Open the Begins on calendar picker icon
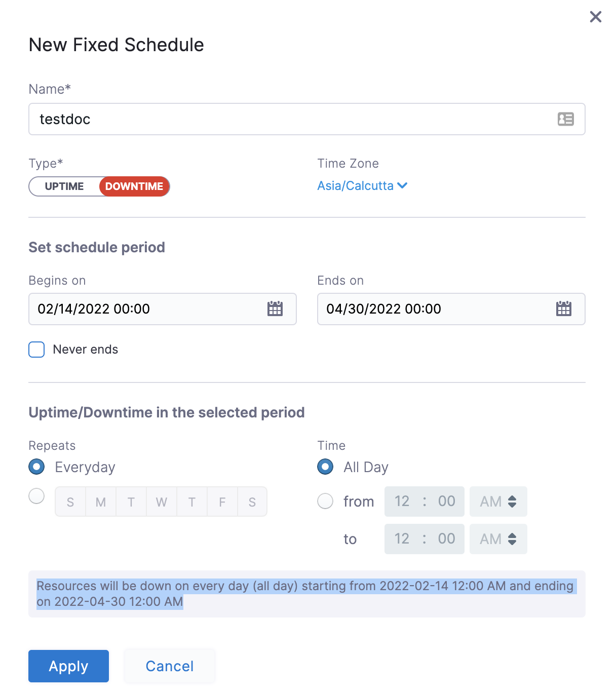This screenshot has width=616, height=694. point(275,309)
